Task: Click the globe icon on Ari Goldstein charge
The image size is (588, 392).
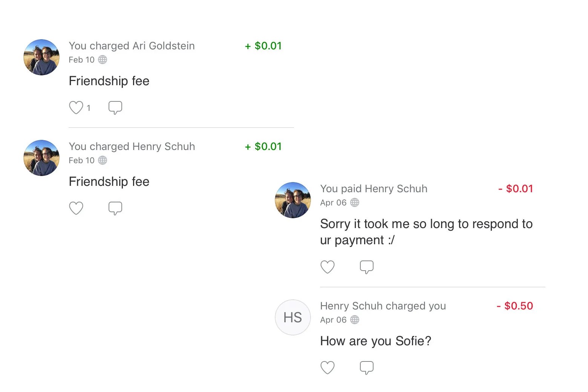Action: pos(103,60)
